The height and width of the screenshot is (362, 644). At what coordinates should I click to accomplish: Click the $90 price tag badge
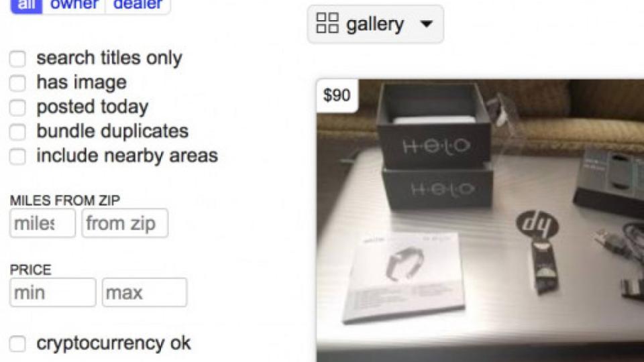[337, 95]
